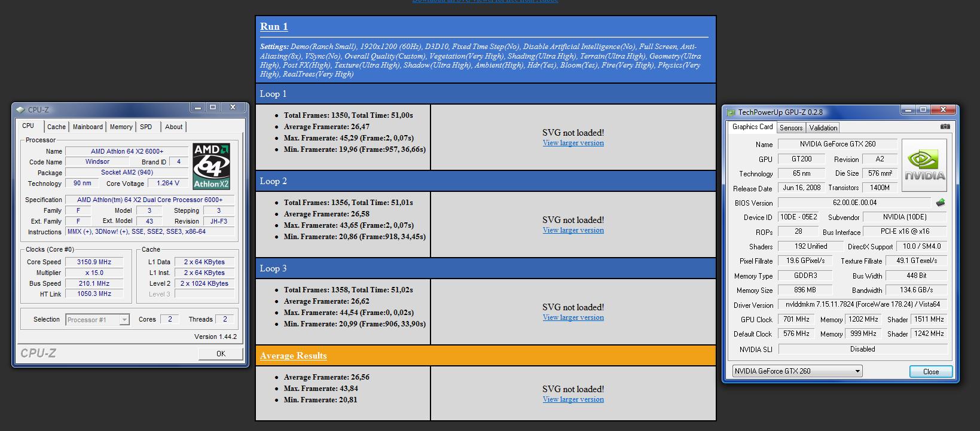The image size is (980, 431).
Task: Maximize the CPU-Z window
Action: [x=212, y=108]
